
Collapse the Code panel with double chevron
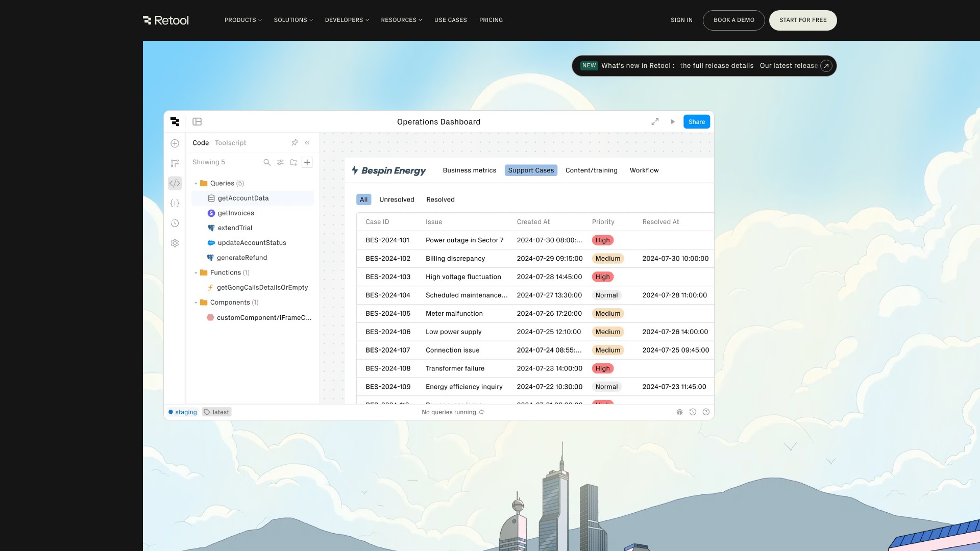(x=307, y=143)
